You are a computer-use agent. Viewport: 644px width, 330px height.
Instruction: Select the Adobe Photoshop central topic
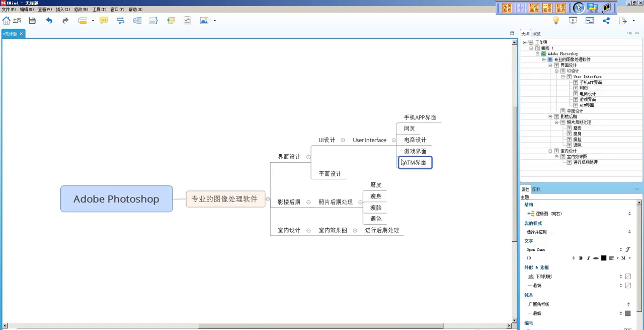(116, 199)
